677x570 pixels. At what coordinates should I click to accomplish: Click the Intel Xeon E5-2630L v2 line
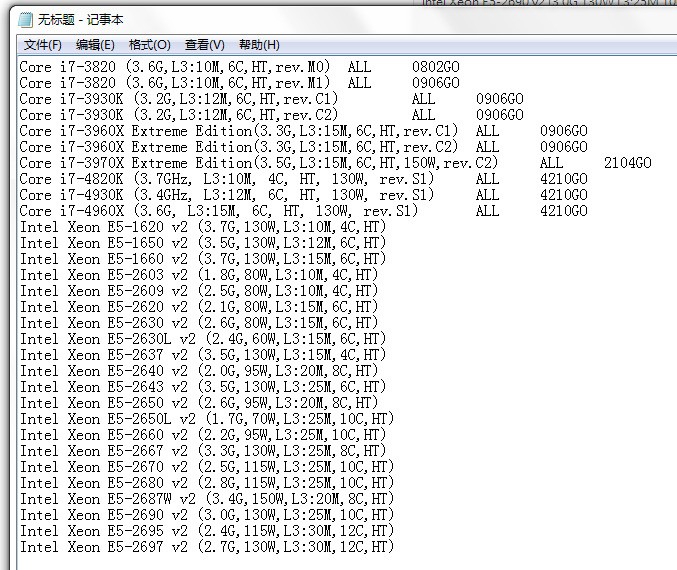[203, 339]
